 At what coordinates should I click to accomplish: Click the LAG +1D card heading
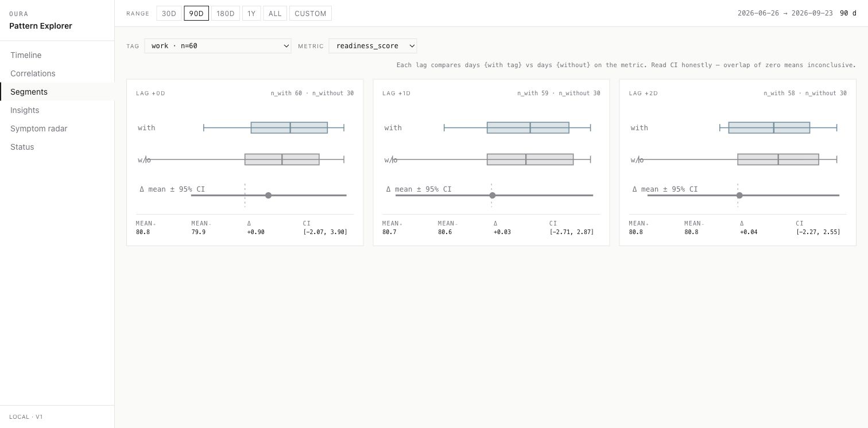point(397,93)
